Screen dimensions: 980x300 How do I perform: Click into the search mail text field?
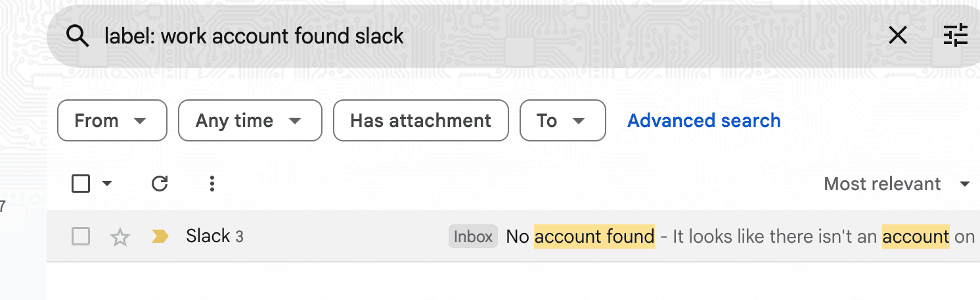[460, 36]
